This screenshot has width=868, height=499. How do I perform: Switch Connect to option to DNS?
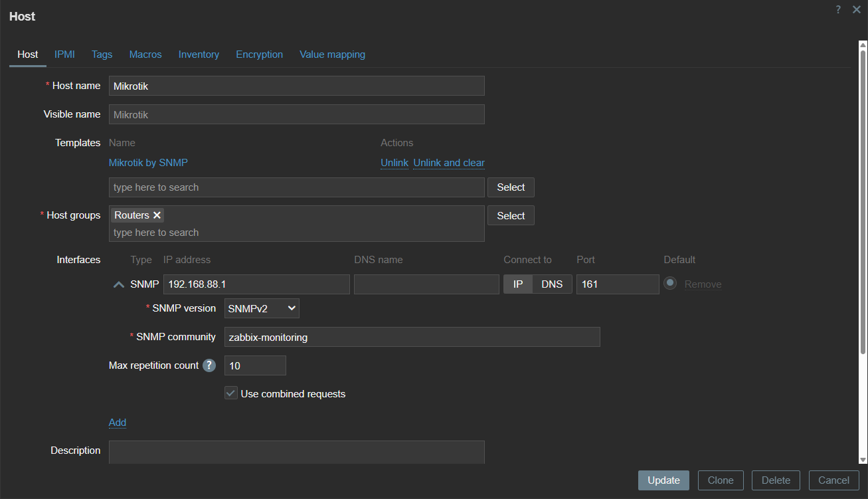pyautogui.click(x=552, y=284)
